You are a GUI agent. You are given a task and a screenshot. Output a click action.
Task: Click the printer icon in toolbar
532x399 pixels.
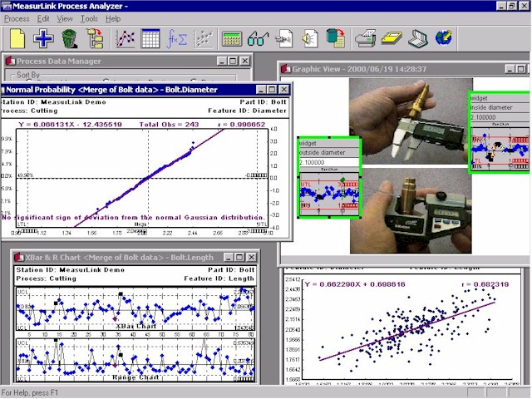coord(365,37)
